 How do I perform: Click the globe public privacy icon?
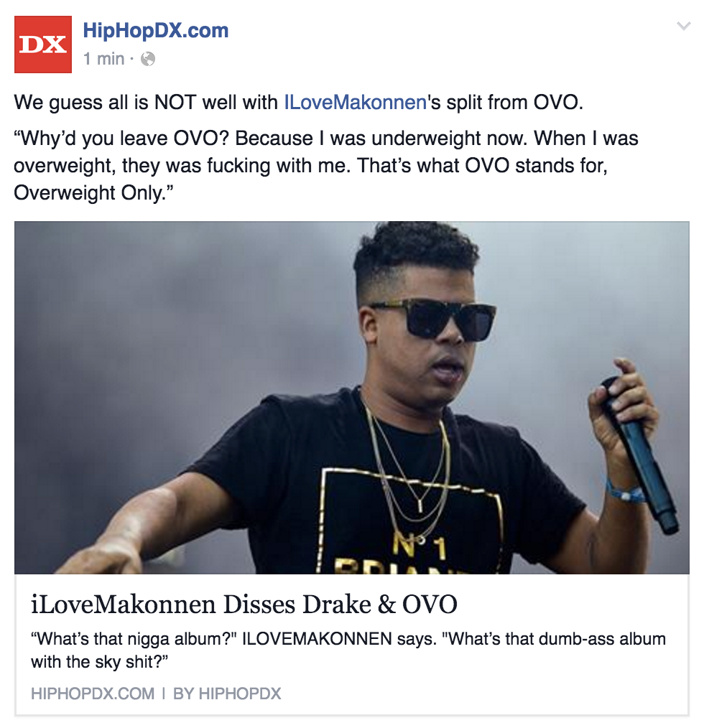tap(148, 59)
